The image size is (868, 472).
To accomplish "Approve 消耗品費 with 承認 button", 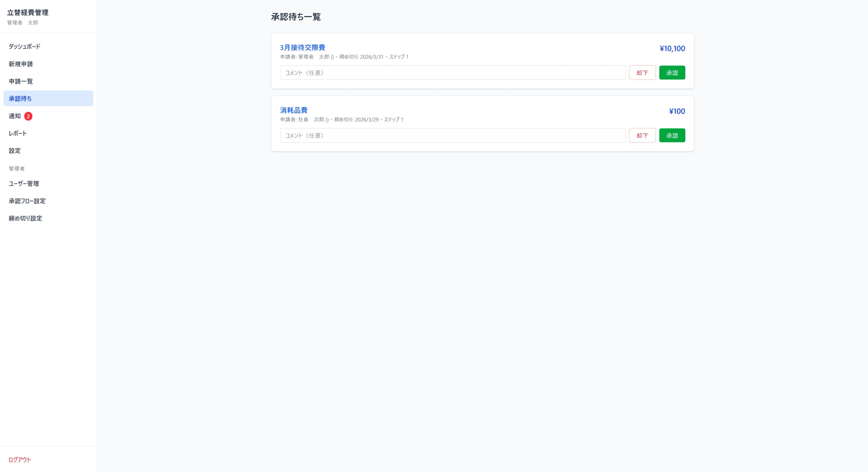I will point(671,135).
